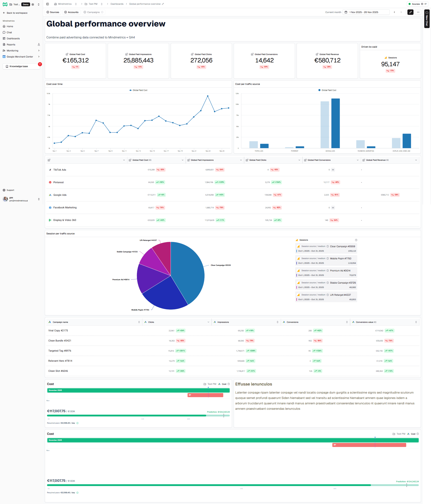Open Reports in the sidebar
Image resolution: width=431 pixels, height=504 pixels.
(x=11, y=44)
